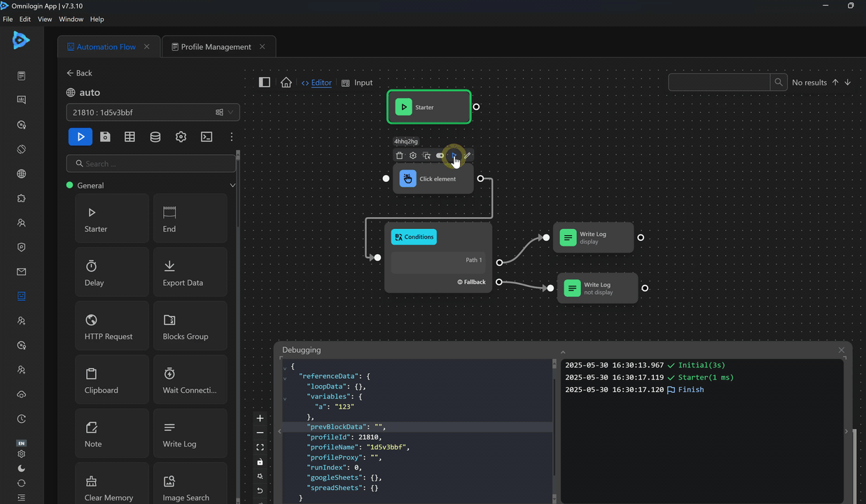Click the block search field in the left panel
Screen dimensions: 866x504
(151, 164)
